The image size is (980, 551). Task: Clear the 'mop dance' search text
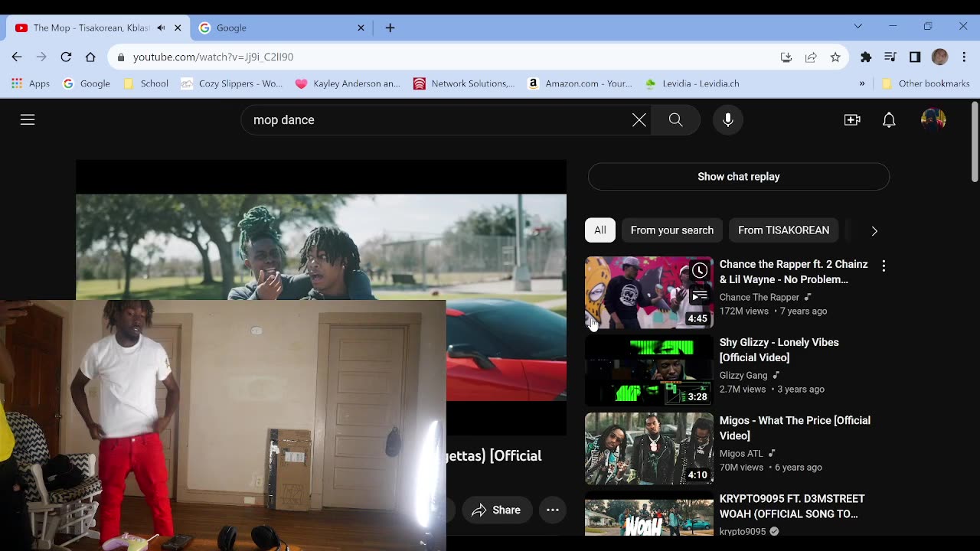coord(639,119)
